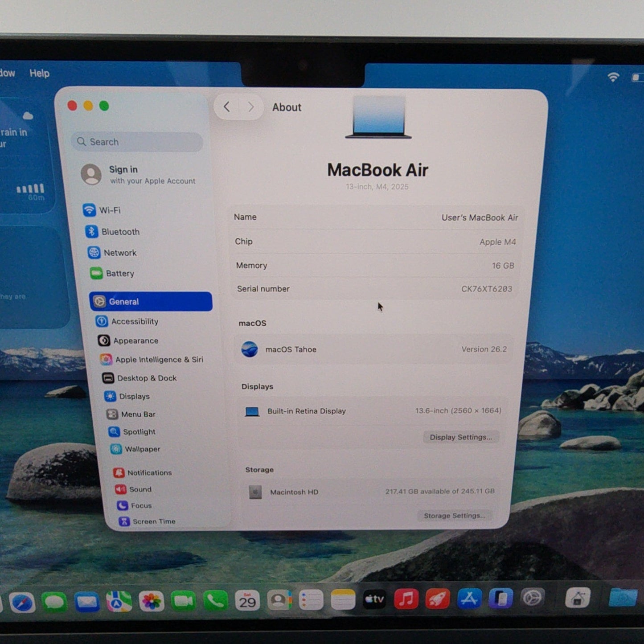Open Mail from the Dock
The width and height of the screenshot is (644, 644).
[x=87, y=602]
